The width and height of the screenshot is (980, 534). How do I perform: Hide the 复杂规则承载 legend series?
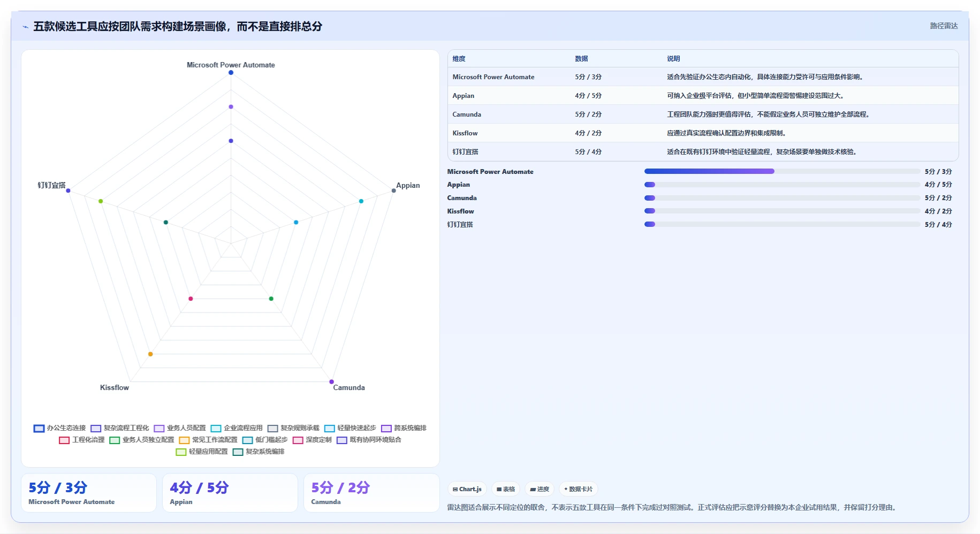pos(293,428)
